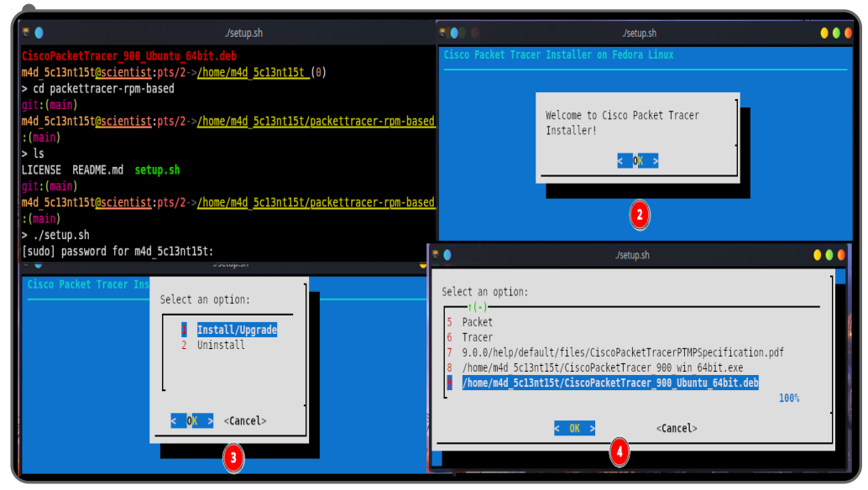
Task: Click the yellow button in the Welcome installer window titlebar
Action: [x=824, y=33]
